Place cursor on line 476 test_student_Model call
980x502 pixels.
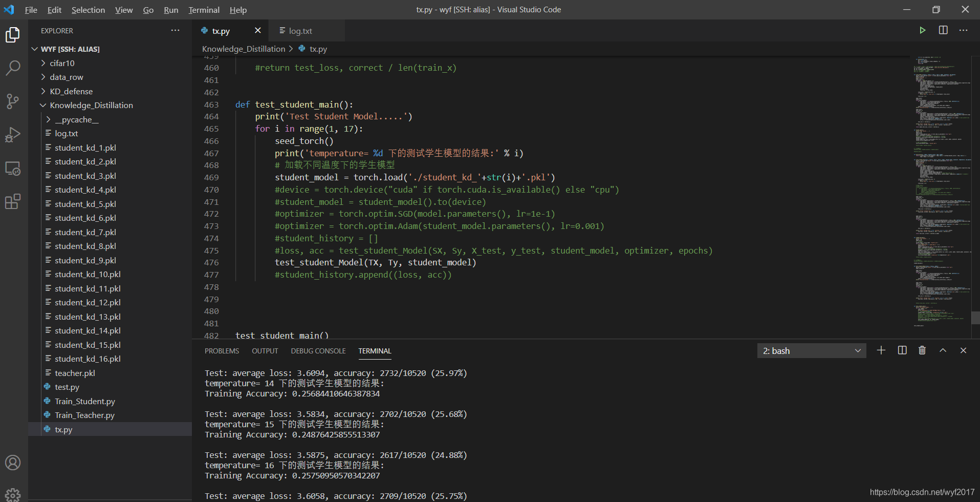point(376,262)
